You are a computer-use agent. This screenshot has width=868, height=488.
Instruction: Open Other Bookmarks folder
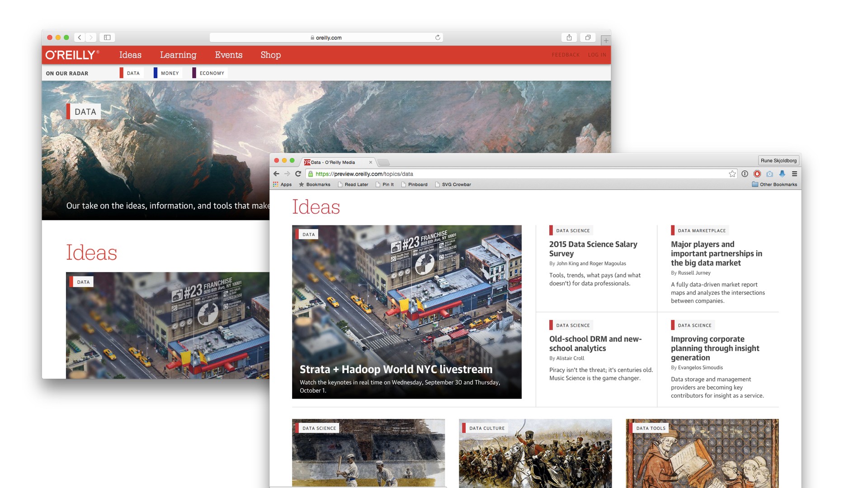[774, 184]
